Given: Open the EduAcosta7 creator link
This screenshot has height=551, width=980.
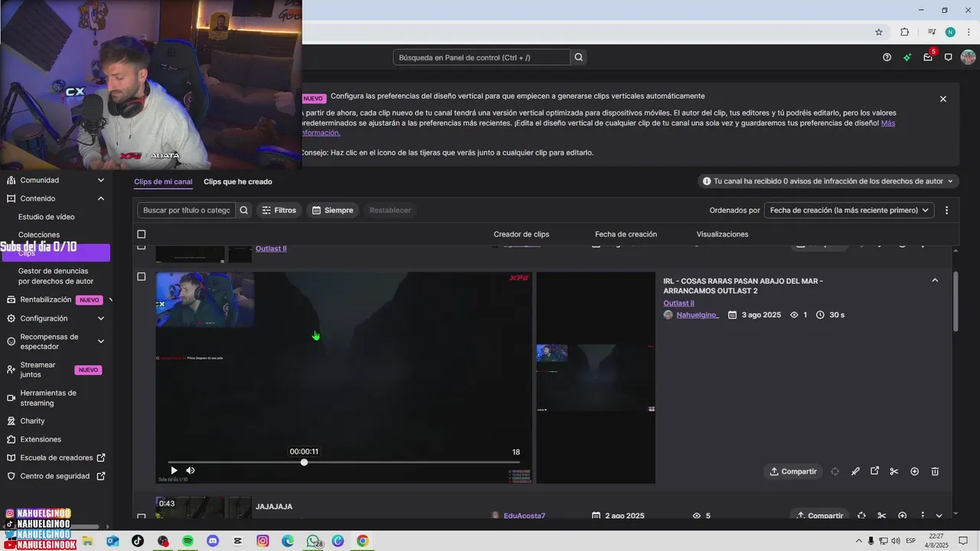Looking at the screenshot, I should 524,516.
